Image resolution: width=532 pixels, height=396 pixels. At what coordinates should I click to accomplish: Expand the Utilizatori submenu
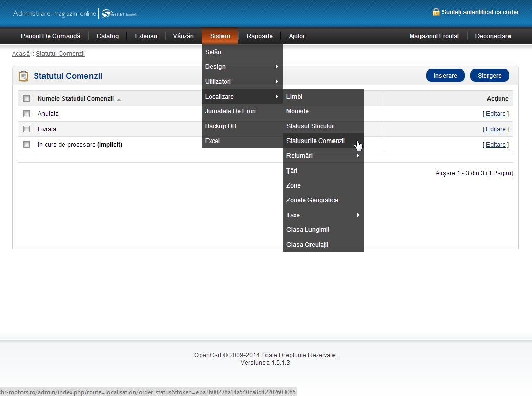[242, 82]
